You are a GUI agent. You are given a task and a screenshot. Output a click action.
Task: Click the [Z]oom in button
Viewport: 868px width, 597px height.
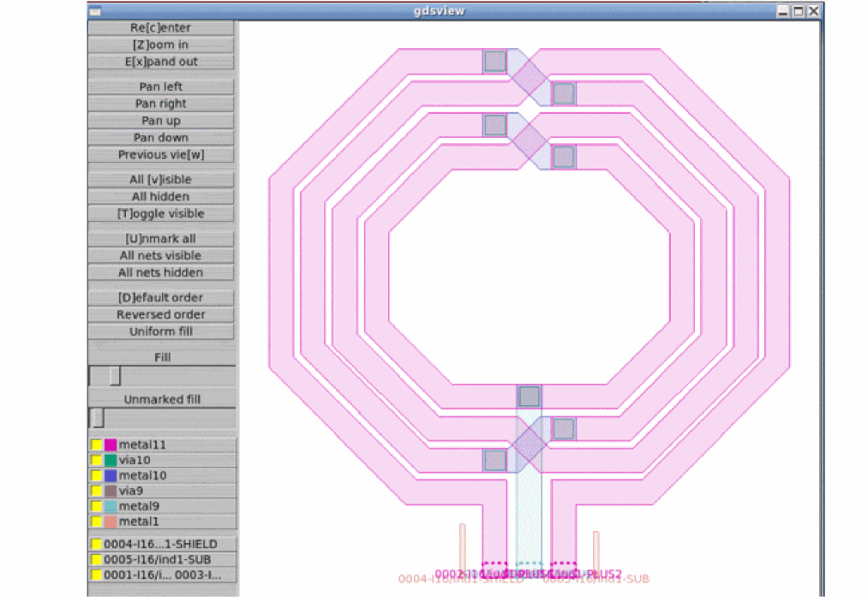click(x=161, y=45)
